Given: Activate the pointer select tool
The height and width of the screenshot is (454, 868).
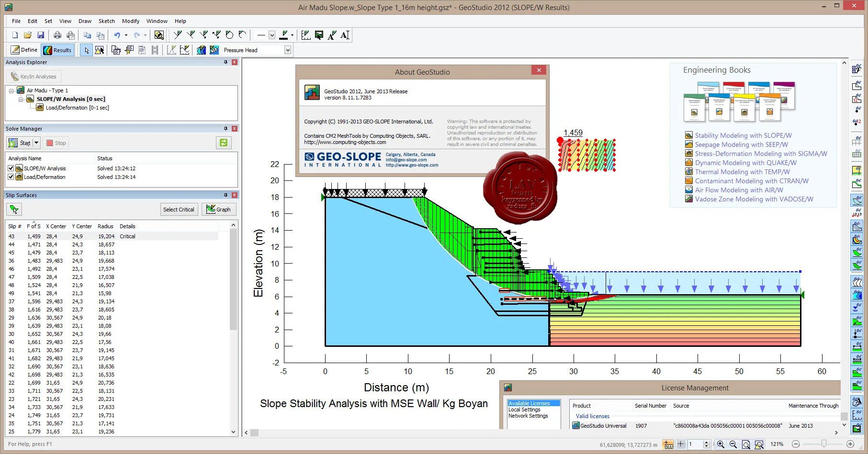Looking at the screenshot, I should click(86, 50).
